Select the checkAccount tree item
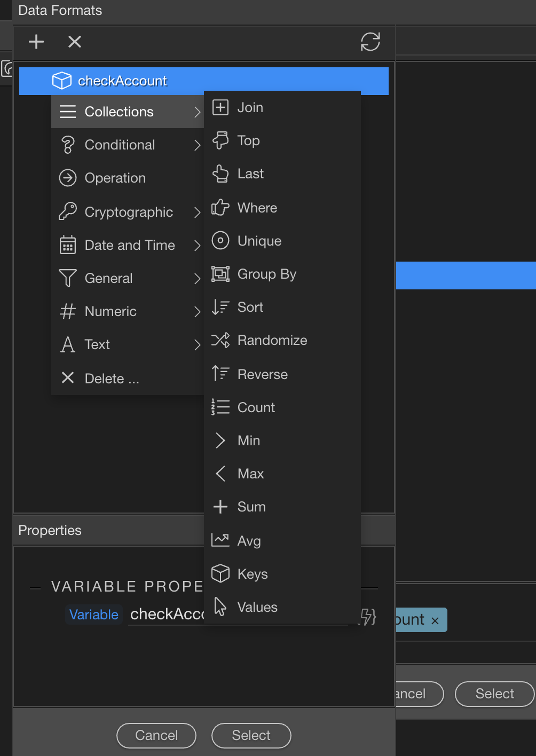 (x=122, y=81)
